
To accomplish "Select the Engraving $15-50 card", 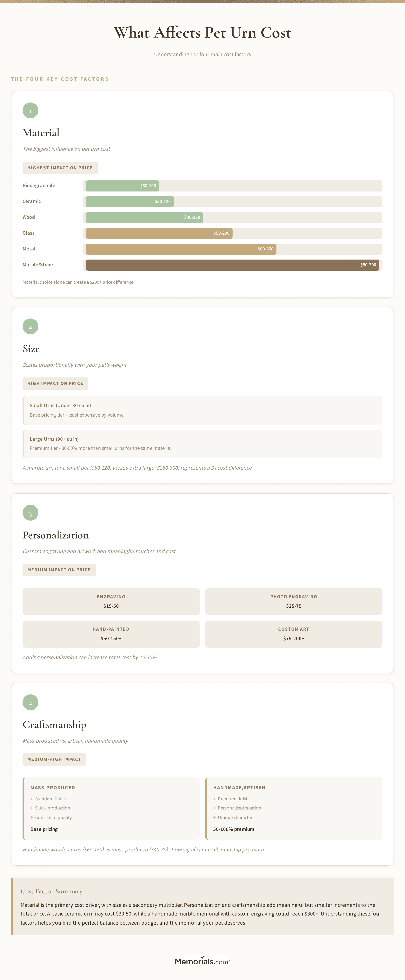I will [111, 601].
